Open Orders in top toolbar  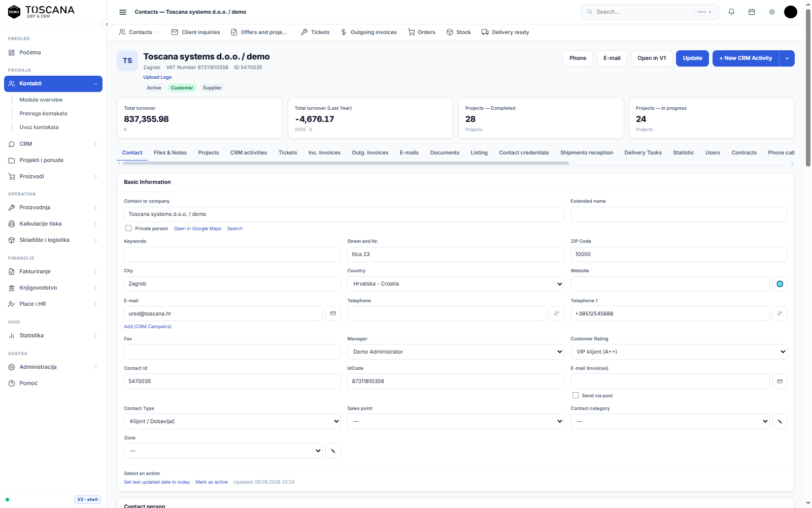pyautogui.click(x=421, y=32)
